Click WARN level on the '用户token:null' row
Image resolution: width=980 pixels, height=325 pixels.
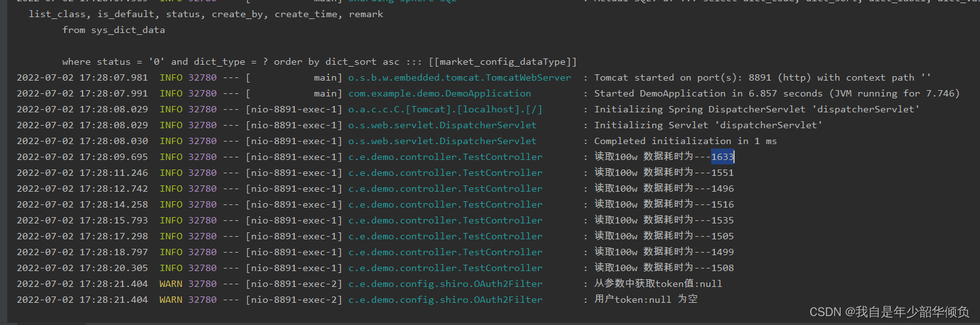click(171, 300)
